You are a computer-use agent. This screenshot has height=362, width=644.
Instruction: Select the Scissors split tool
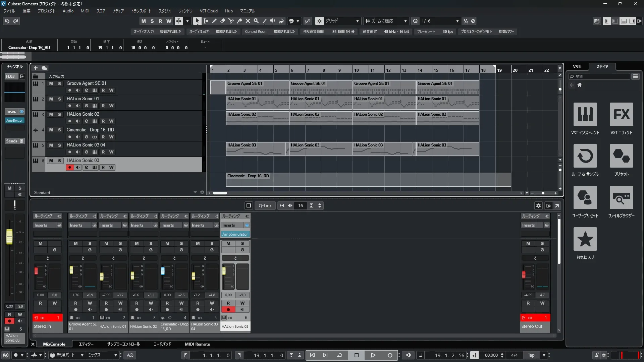click(x=231, y=21)
